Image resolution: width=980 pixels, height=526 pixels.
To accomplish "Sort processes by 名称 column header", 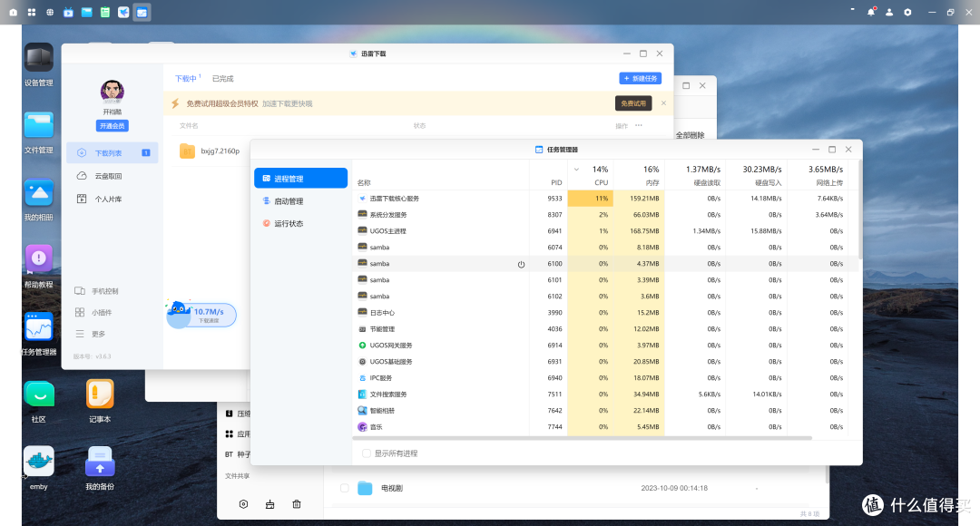I will click(x=364, y=182).
